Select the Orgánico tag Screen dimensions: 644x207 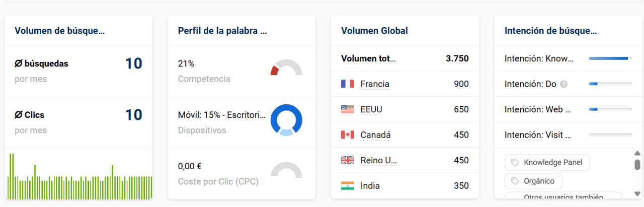point(533,181)
